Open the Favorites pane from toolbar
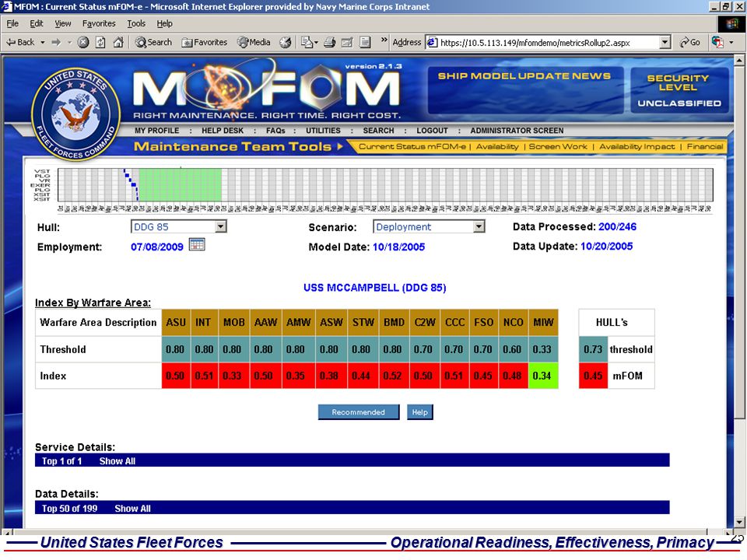The image size is (747, 560). tap(205, 42)
